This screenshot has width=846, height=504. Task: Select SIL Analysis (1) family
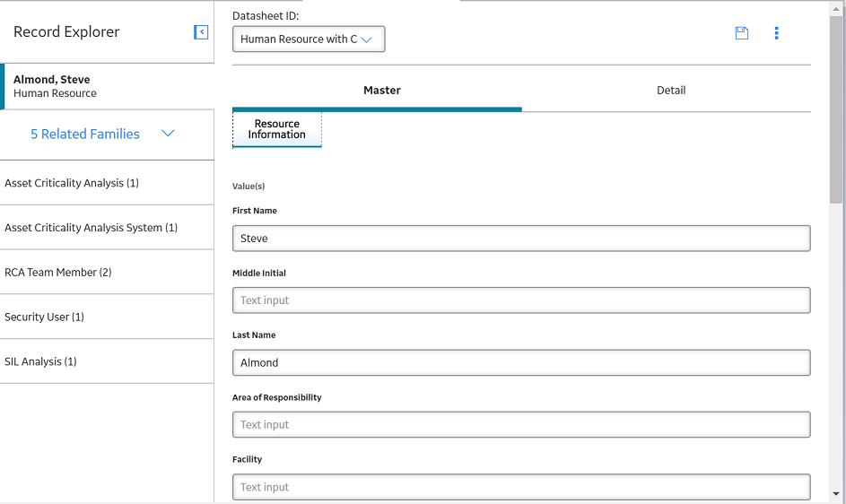click(107, 361)
